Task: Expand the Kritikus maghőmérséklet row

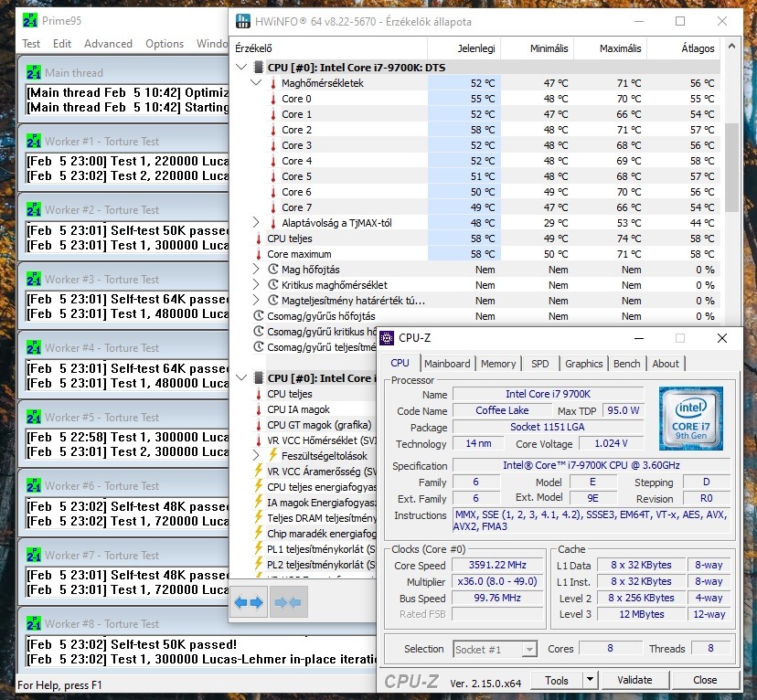Action: (x=256, y=284)
